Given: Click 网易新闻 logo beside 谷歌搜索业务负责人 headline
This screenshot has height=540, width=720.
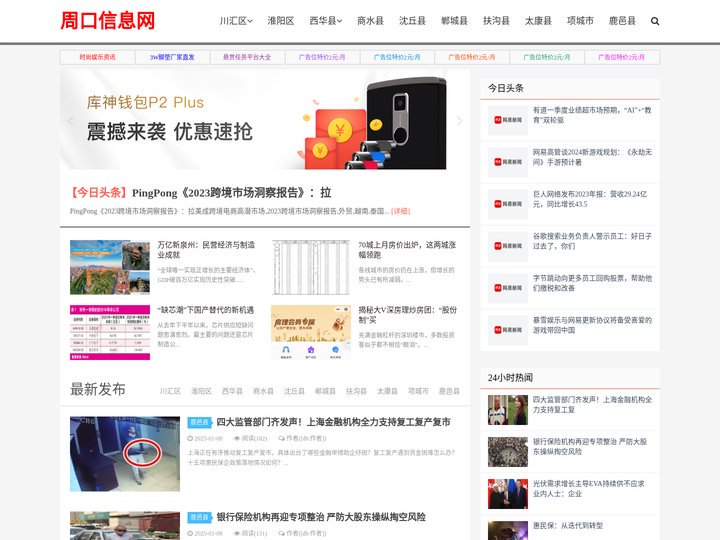Looking at the screenshot, I should [508, 246].
